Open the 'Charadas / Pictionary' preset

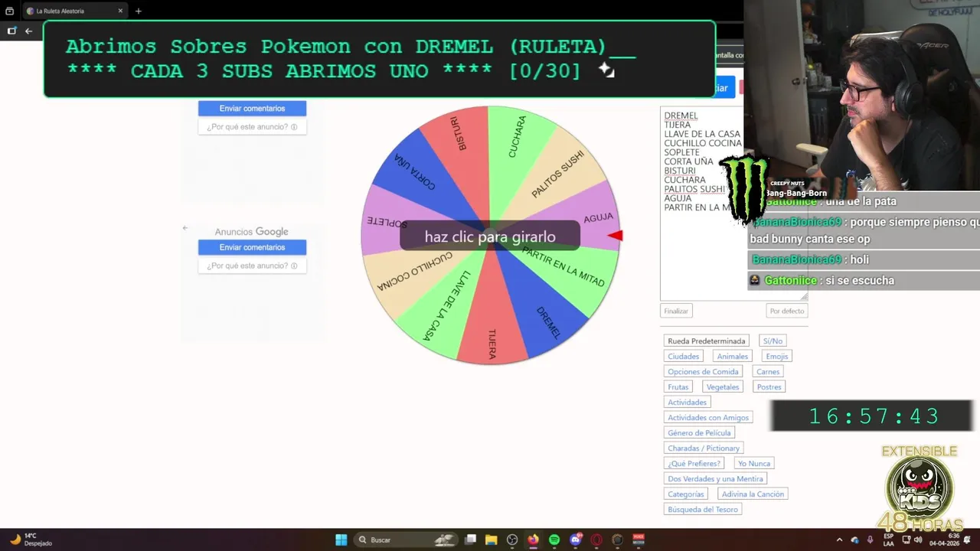(x=704, y=448)
